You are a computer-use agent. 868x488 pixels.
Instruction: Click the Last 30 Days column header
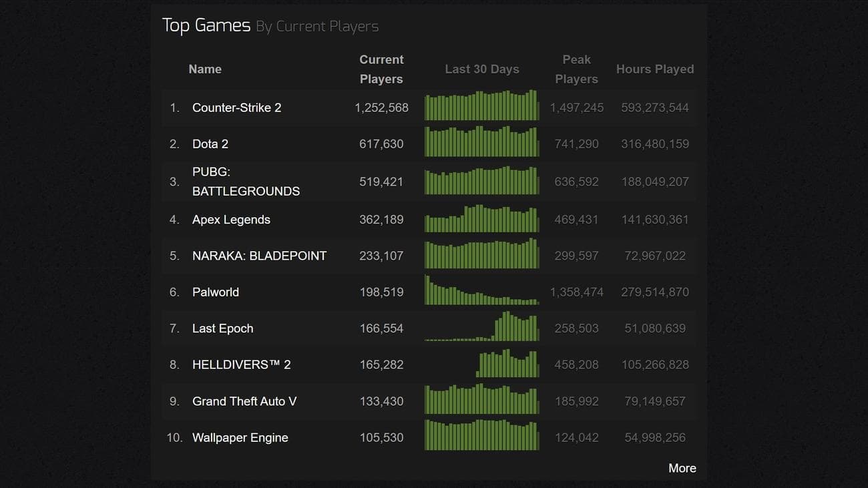[481, 69]
